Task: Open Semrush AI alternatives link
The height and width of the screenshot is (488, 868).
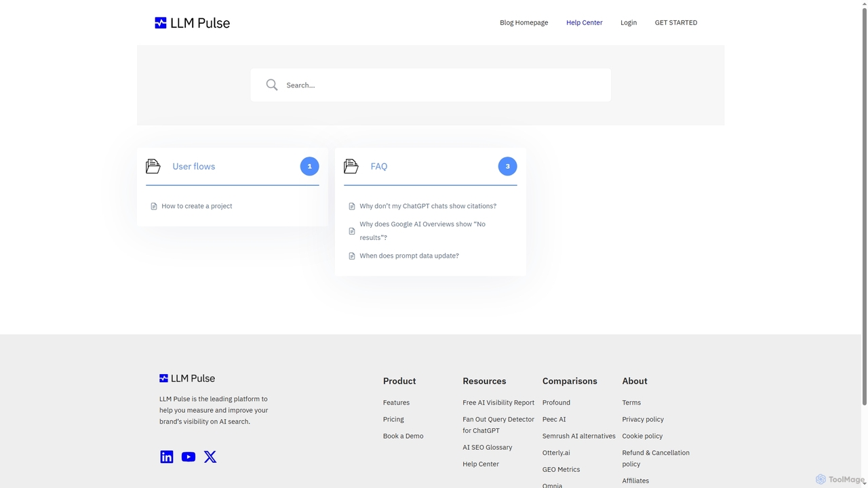Action: pos(579,436)
